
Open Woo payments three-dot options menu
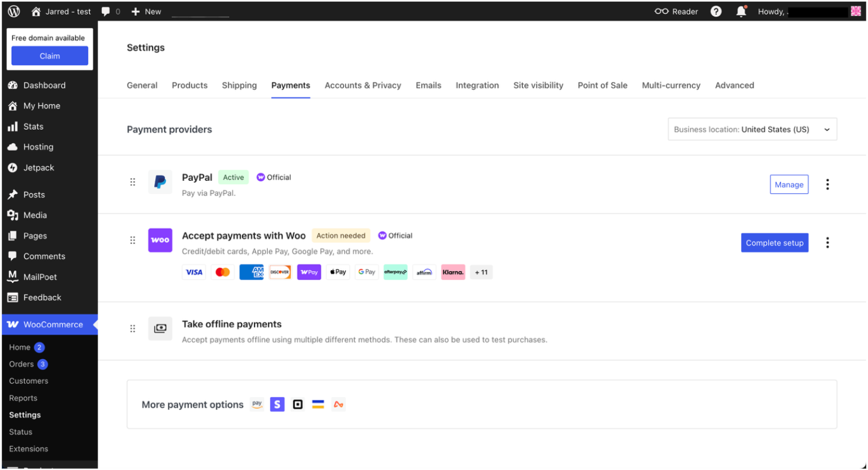pos(827,243)
